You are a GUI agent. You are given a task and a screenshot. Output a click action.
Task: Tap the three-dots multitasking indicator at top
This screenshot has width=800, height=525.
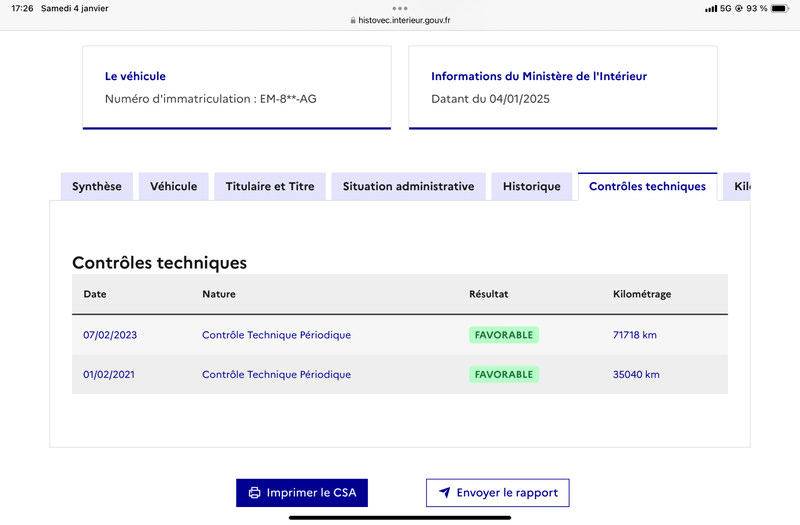pos(400,8)
